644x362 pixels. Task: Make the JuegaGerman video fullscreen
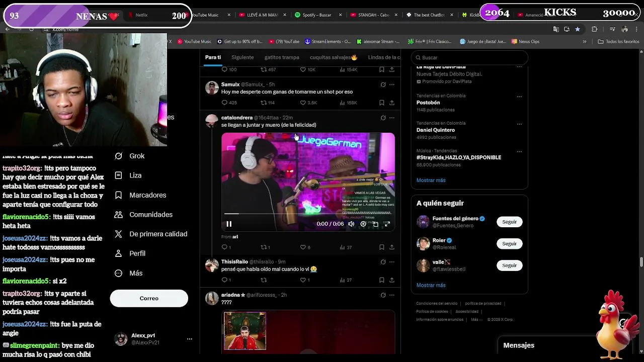click(387, 224)
